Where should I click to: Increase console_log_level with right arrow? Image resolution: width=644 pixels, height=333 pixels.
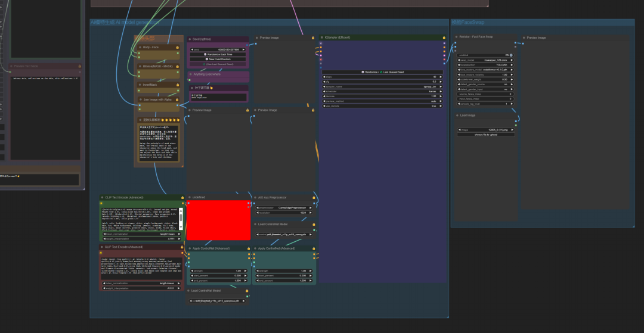click(512, 104)
